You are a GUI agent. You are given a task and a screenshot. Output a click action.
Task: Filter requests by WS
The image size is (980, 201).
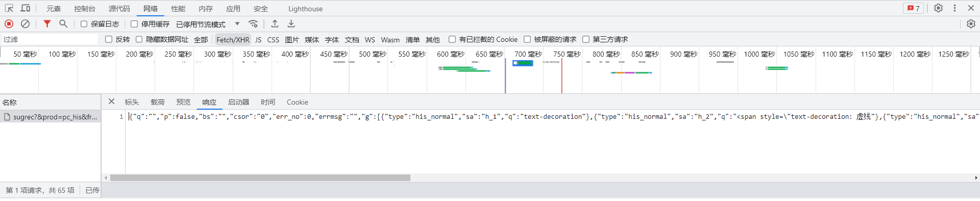[370, 39]
